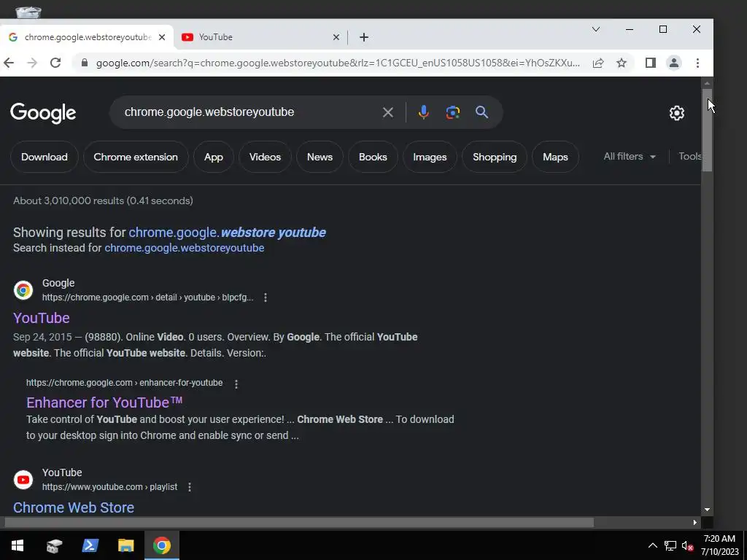Click the horizontal scrollbar right arrow
Viewport: 747px width, 560px height.
[695, 522]
